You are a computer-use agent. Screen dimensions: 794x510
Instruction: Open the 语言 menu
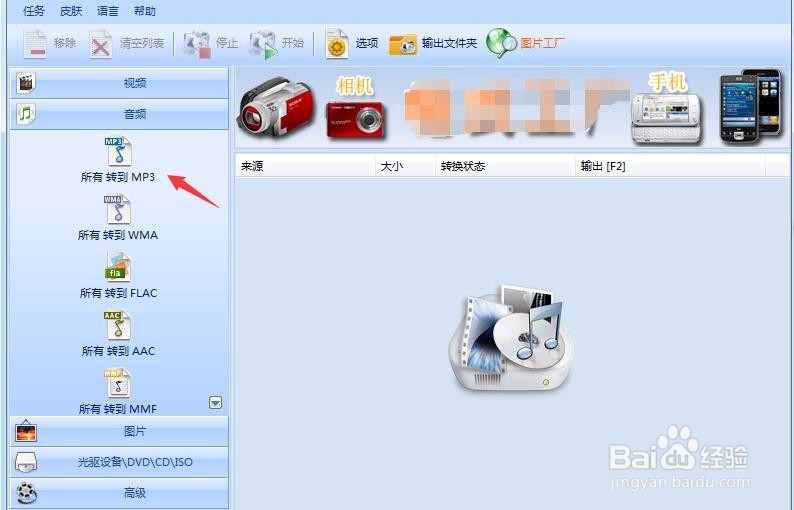point(107,11)
